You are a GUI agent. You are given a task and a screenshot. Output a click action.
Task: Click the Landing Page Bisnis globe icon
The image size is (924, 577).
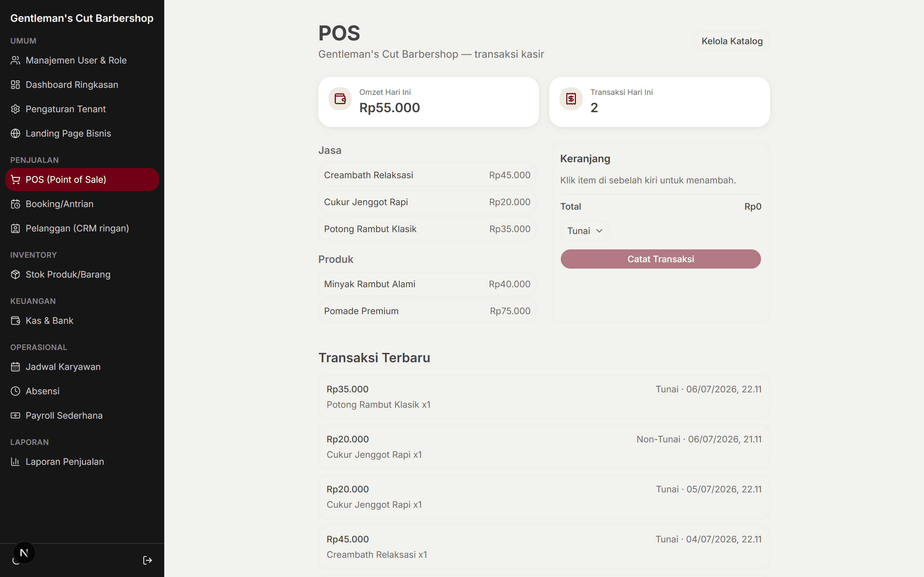tap(15, 134)
